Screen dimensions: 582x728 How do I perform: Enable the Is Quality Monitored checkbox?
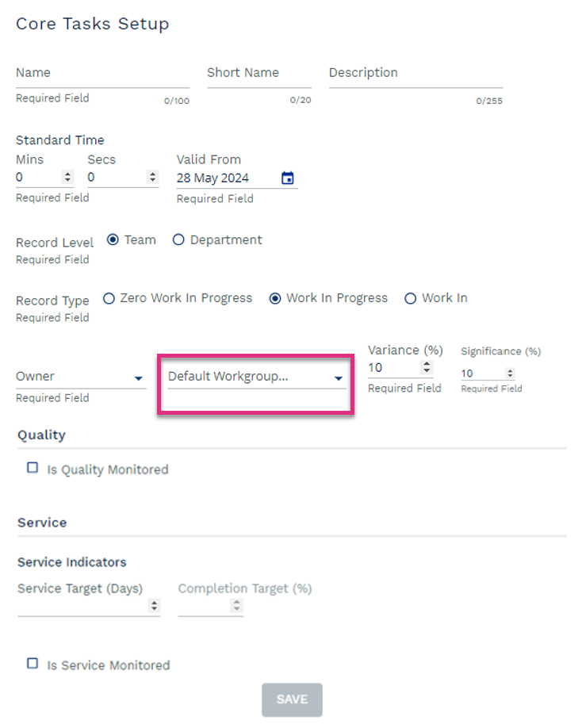pos(33,468)
